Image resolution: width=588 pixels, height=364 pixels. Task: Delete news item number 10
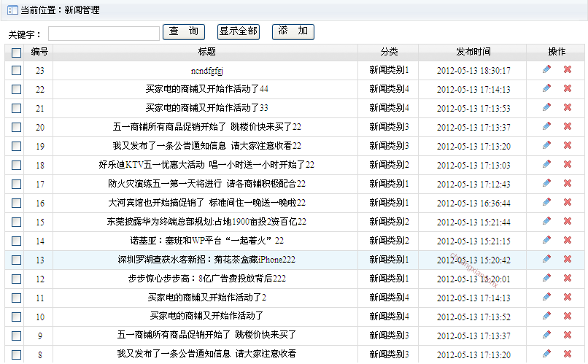click(x=568, y=316)
